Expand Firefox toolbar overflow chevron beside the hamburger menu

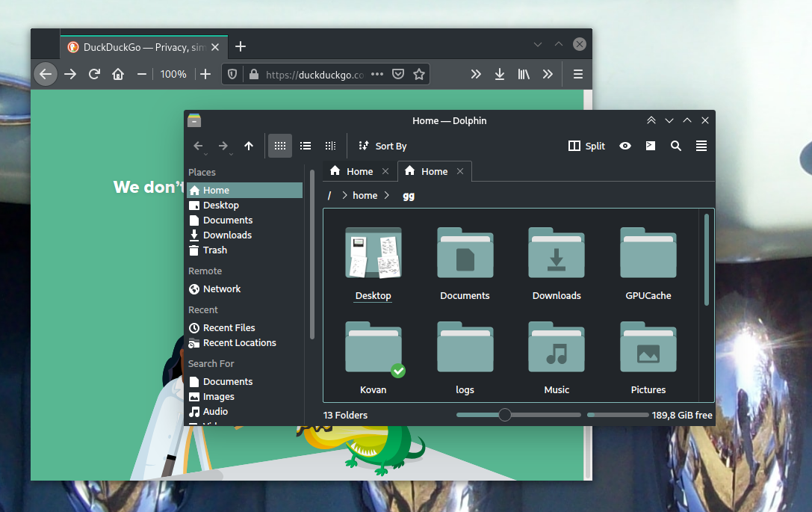tap(548, 74)
